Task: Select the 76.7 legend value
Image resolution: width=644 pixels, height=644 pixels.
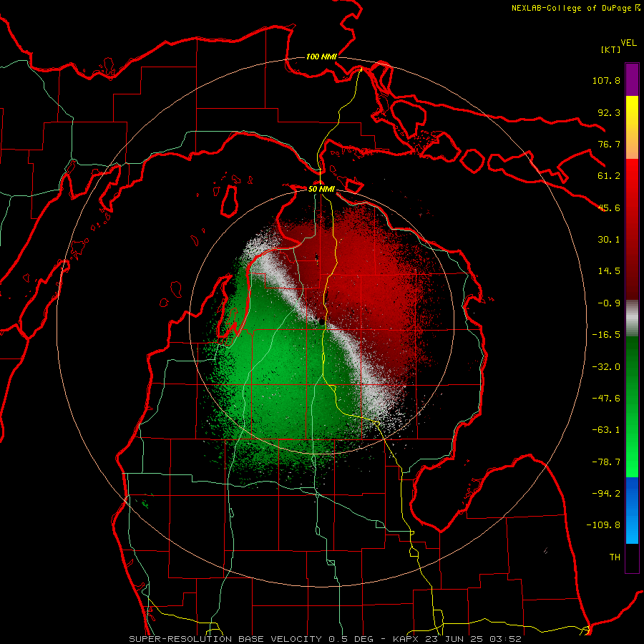Action: (609, 144)
